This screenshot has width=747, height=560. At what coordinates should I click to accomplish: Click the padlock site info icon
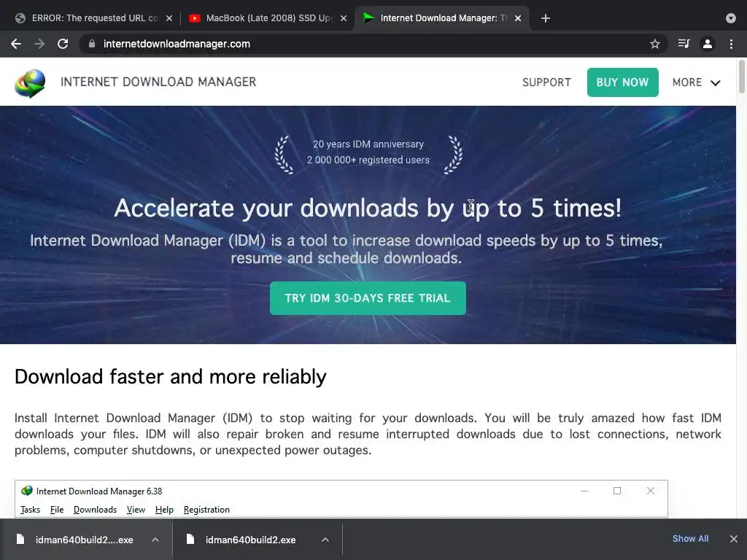tap(92, 44)
